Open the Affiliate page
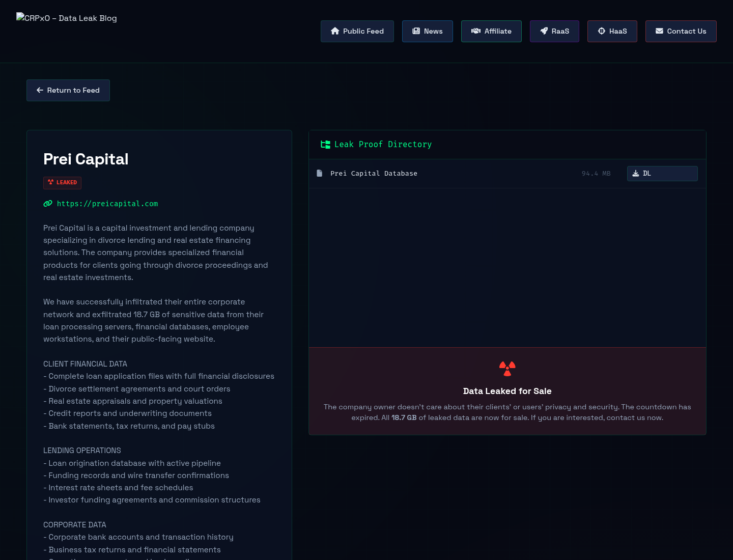 491,31
